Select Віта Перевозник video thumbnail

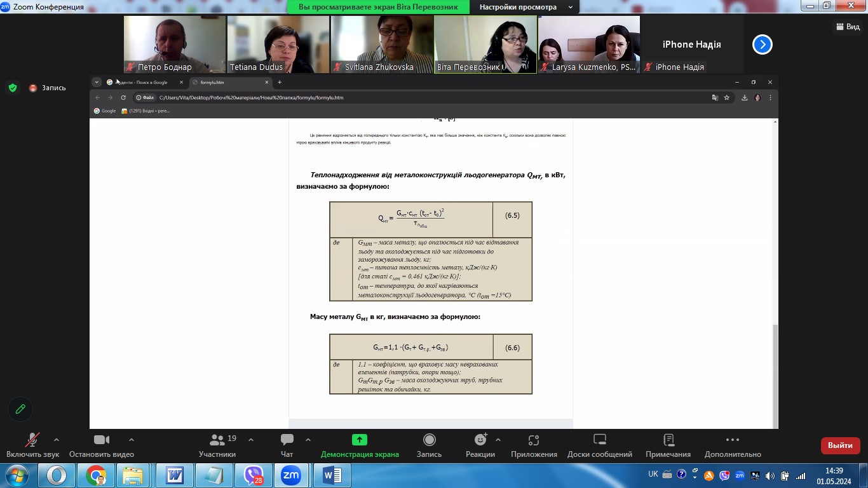pos(485,44)
